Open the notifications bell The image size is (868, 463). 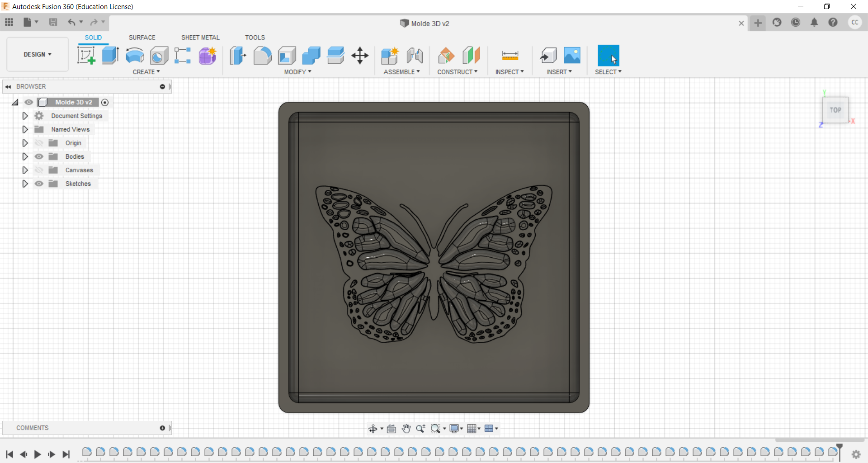click(814, 23)
